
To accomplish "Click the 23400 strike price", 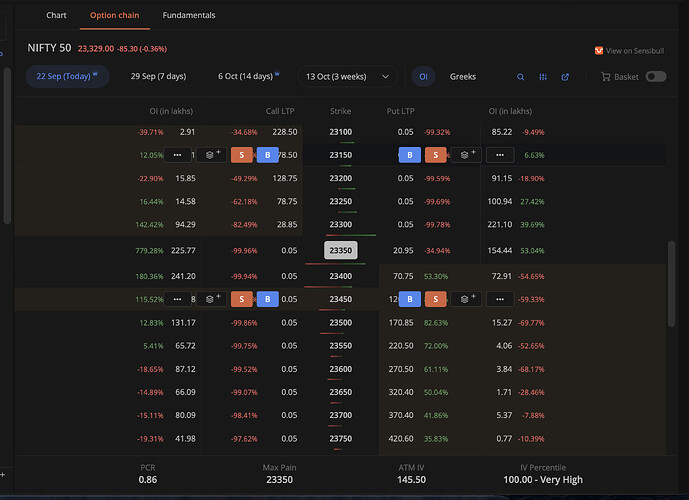I will (x=341, y=276).
